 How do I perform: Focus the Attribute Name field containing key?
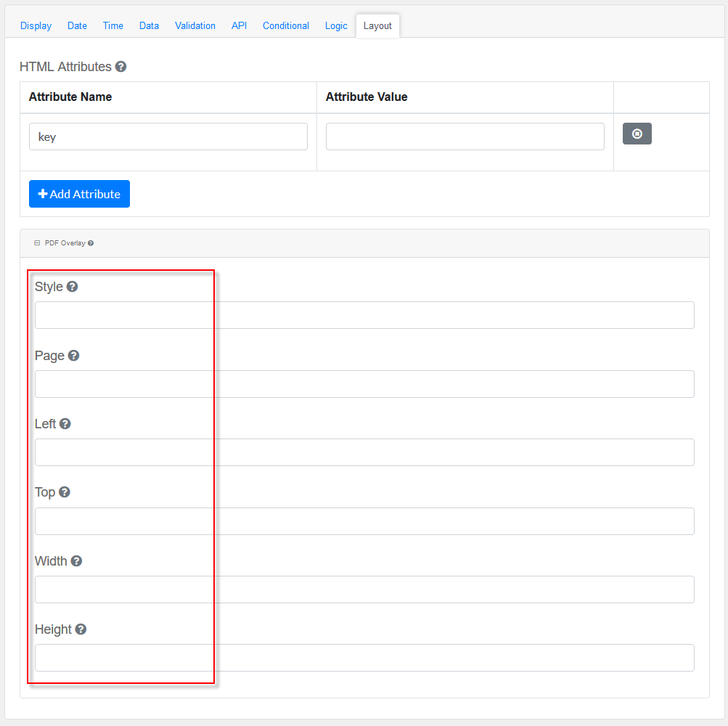pyautogui.click(x=168, y=136)
